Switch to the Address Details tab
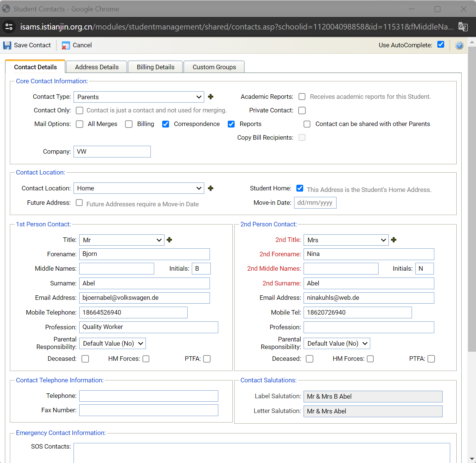 tap(97, 67)
